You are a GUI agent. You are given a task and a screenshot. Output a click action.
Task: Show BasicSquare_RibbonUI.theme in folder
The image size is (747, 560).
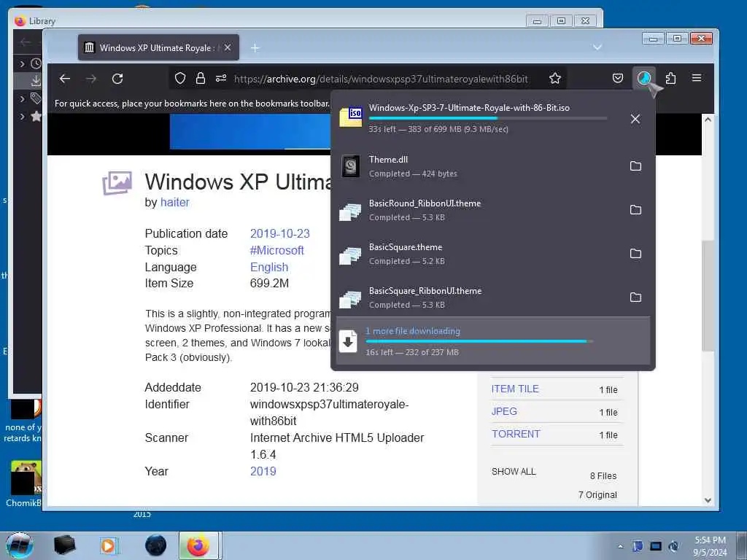tap(635, 297)
